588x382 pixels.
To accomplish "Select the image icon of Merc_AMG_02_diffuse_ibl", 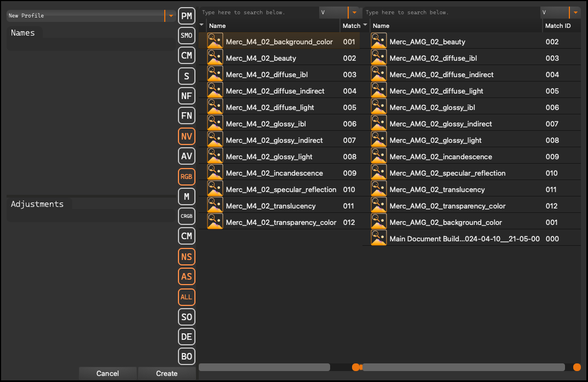I will tap(379, 57).
